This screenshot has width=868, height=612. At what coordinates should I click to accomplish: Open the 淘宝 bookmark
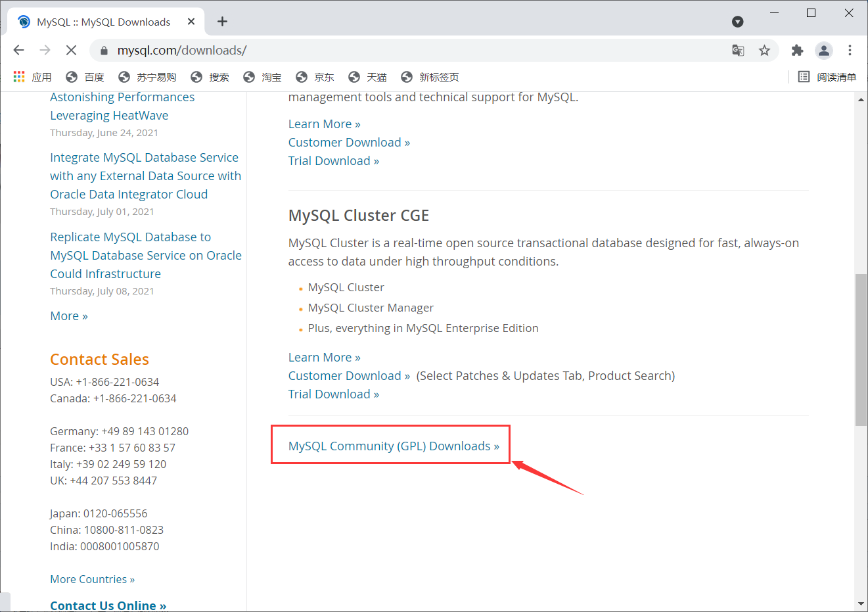pos(262,77)
